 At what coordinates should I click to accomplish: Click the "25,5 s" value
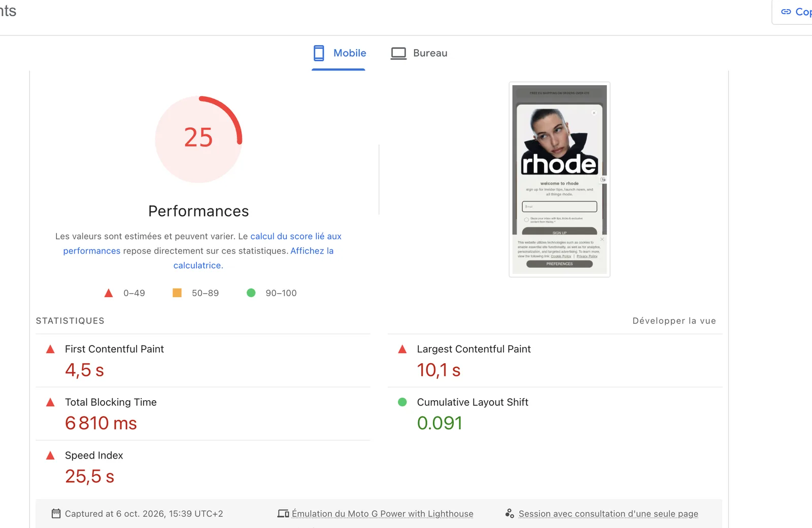(90, 476)
